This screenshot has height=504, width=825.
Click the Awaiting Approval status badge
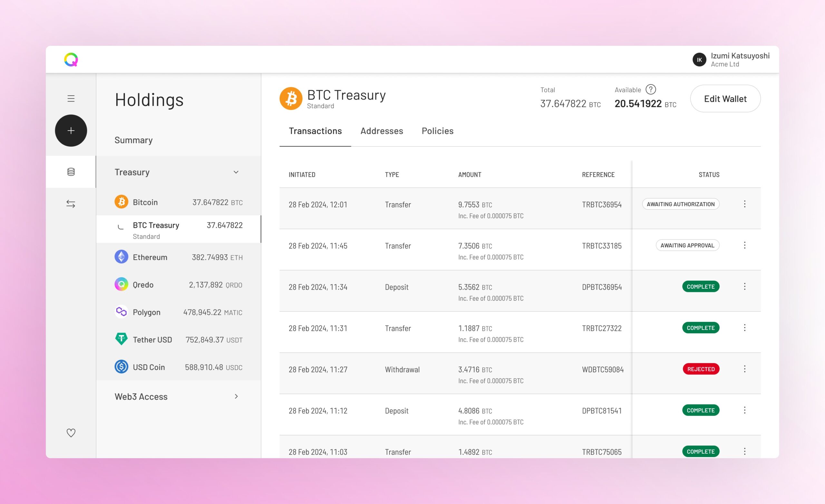coord(687,245)
